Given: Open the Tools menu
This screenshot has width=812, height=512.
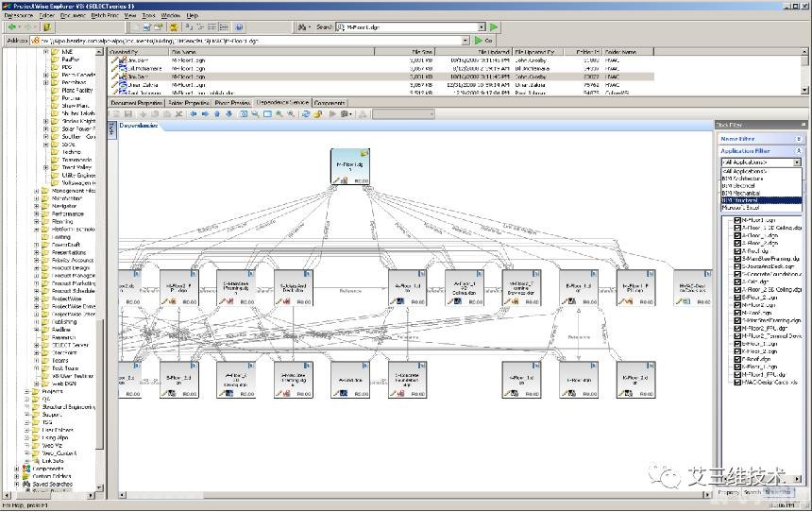Looking at the screenshot, I should point(148,16).
